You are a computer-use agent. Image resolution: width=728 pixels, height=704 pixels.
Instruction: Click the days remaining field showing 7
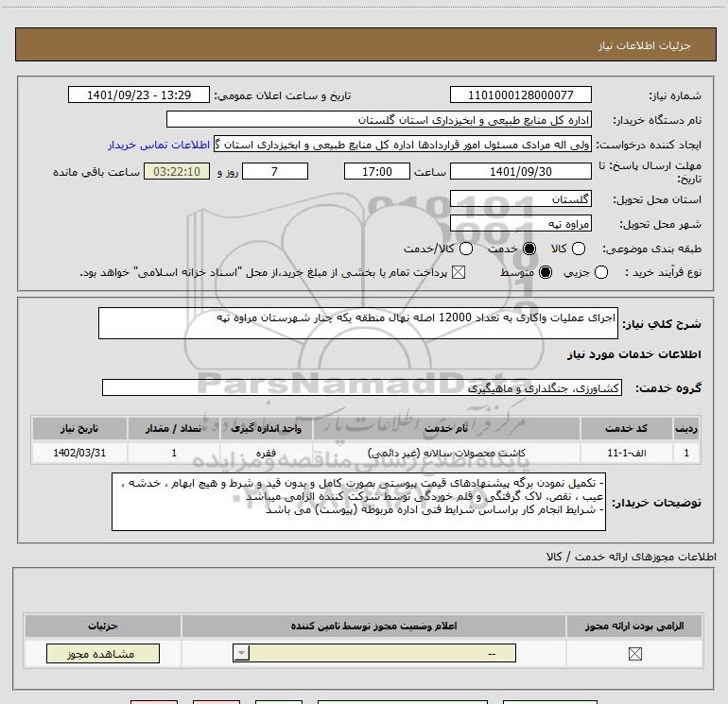click(x=275, y=171)
